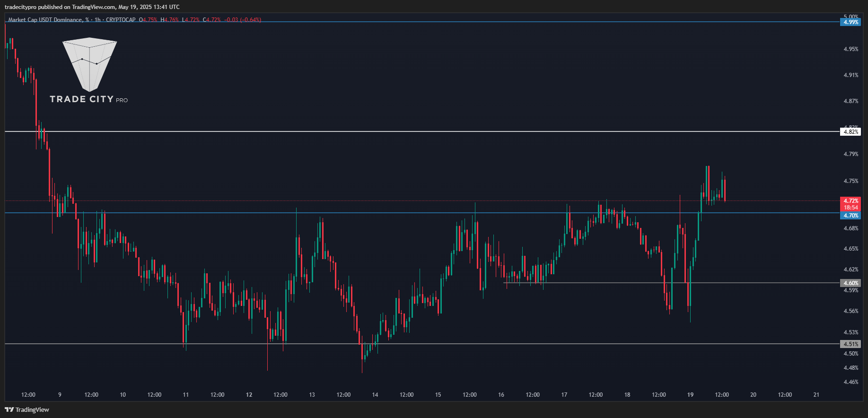
Task: Click the low value L4.72% in the legend
Action: 191,20
